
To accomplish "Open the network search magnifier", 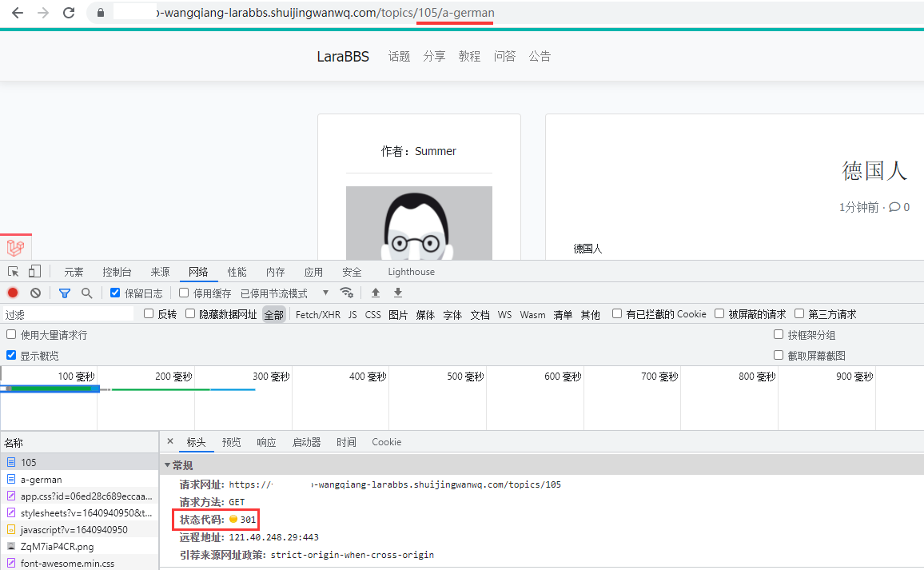I will [x=86, y=293].
